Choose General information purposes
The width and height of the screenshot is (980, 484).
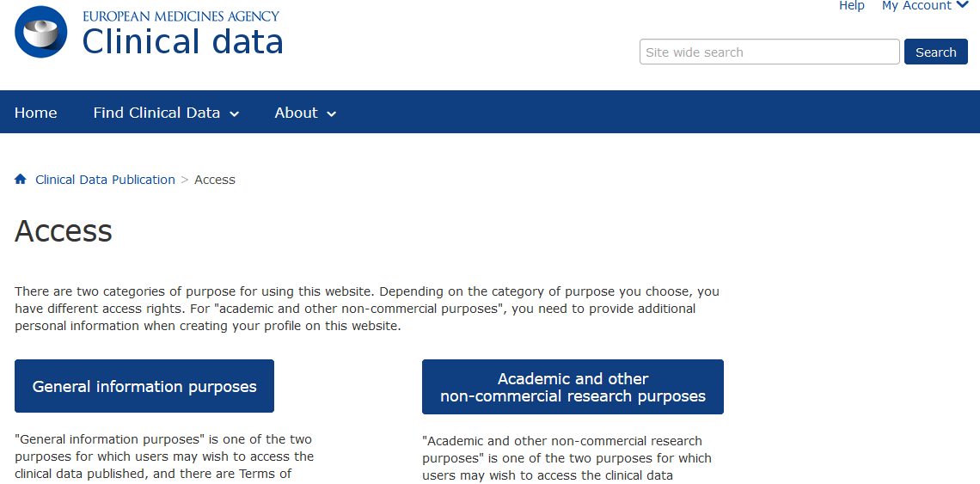pyautogui.click(x=144, y=386)
